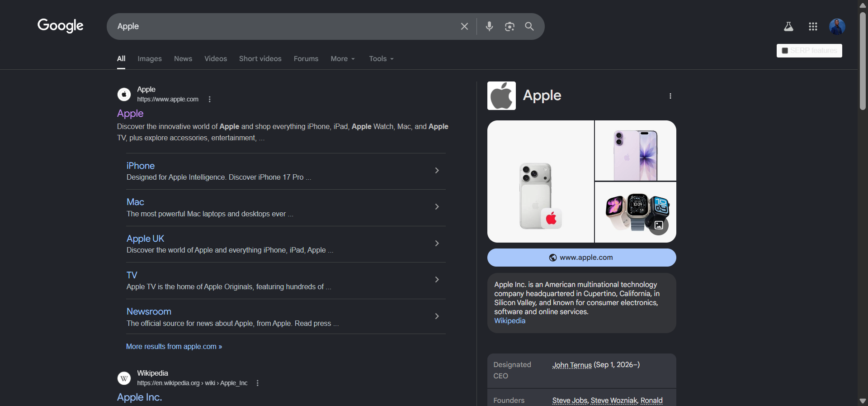
Task: Open Search Labs flask icon
Action: pos(788,27)
